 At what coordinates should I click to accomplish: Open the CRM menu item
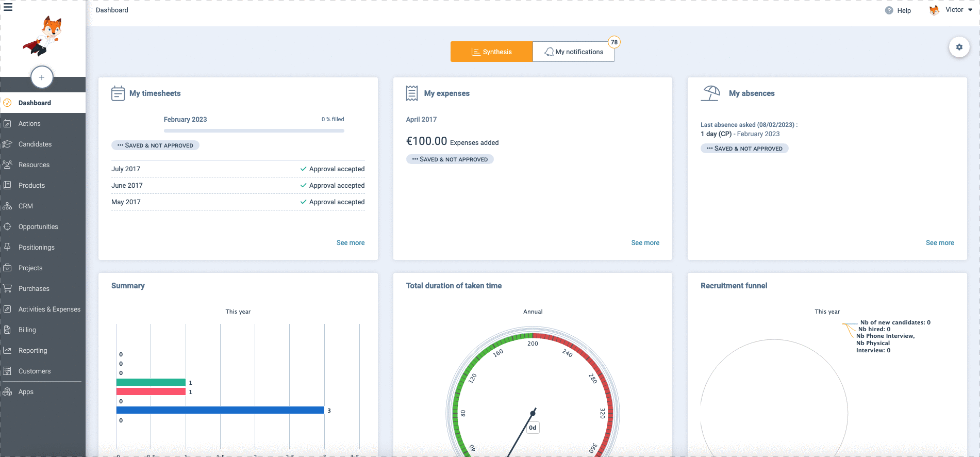tap(43, 206)
